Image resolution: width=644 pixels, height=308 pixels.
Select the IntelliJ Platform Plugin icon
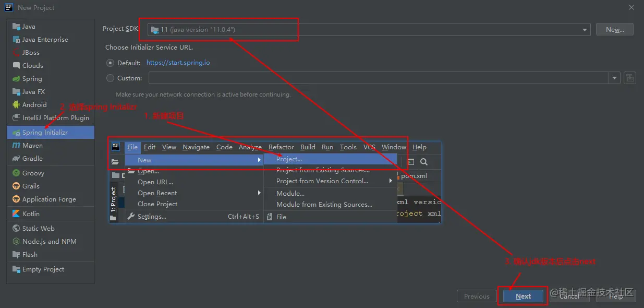pos(16,118)
